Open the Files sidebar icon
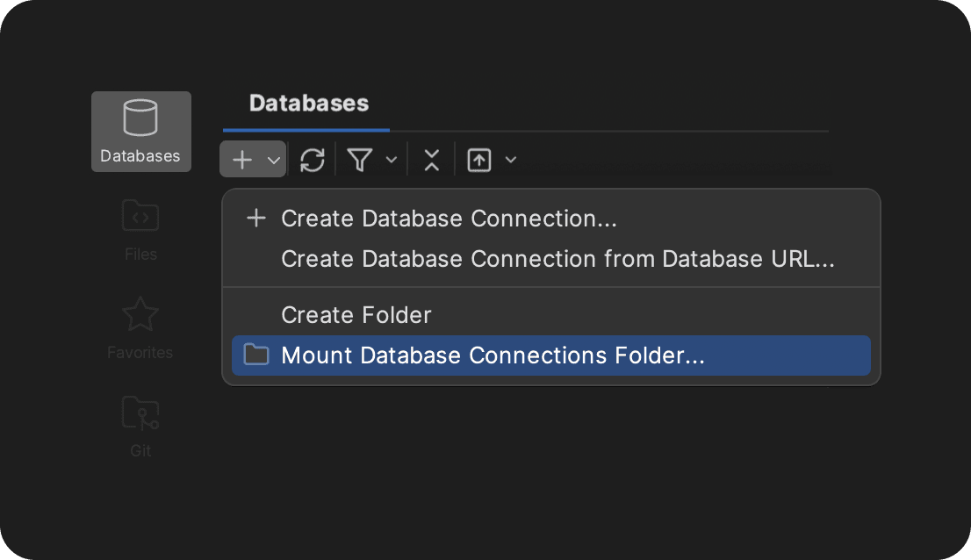 pyautogui.click(x=140, y=216)
